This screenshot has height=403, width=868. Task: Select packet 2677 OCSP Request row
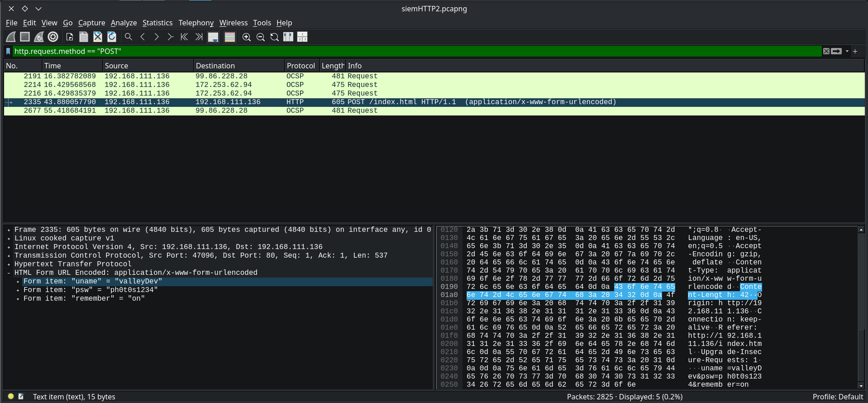coord(434,110)
